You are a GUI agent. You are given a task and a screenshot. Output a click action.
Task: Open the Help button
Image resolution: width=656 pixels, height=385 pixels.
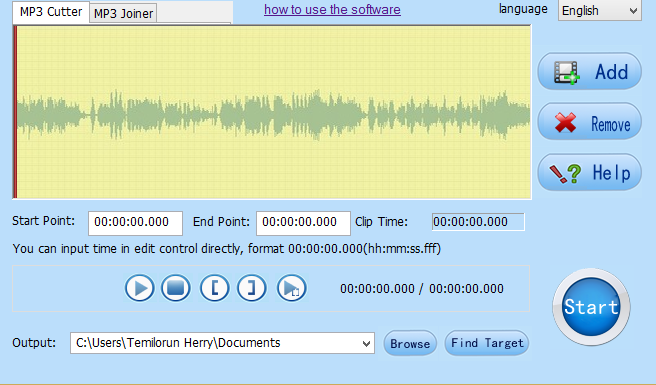tap(589, 172)
